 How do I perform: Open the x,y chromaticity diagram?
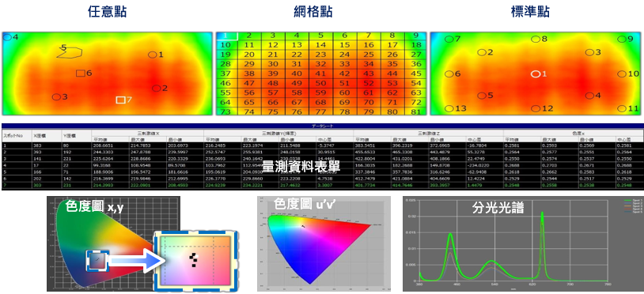point(113,243)
